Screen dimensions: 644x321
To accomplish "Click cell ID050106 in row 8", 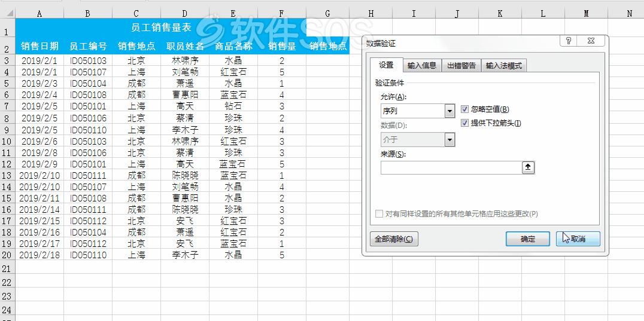I will pos(88,118).
